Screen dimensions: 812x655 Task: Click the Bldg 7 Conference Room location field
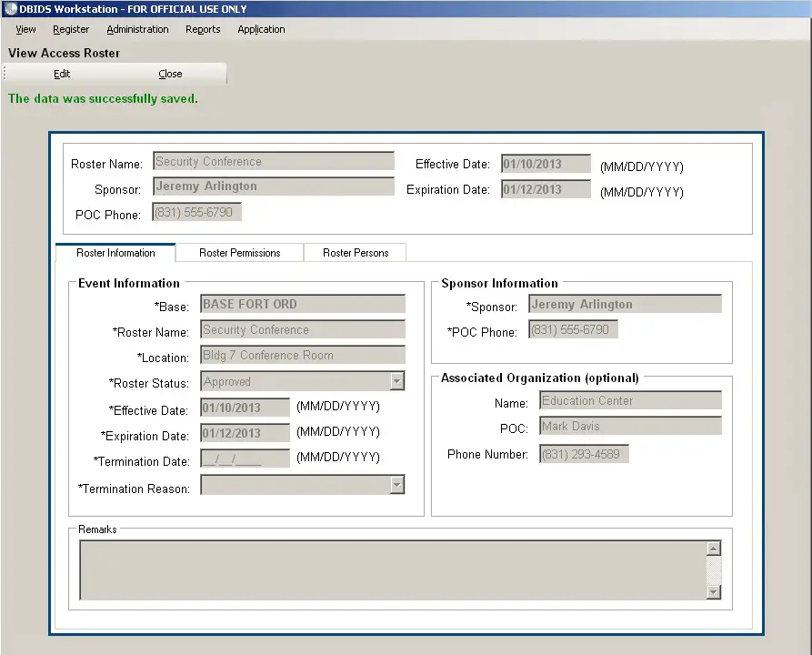(x=302, y=355)
